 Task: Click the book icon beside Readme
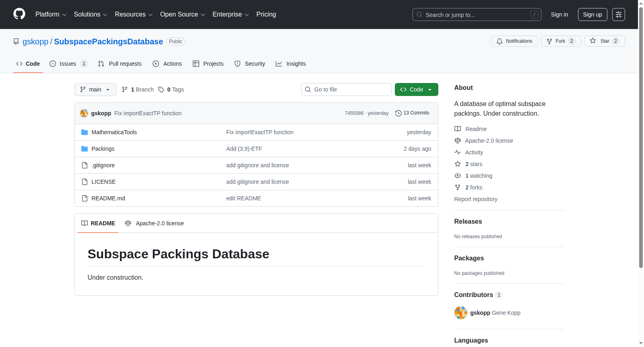(x=458, y=129)
